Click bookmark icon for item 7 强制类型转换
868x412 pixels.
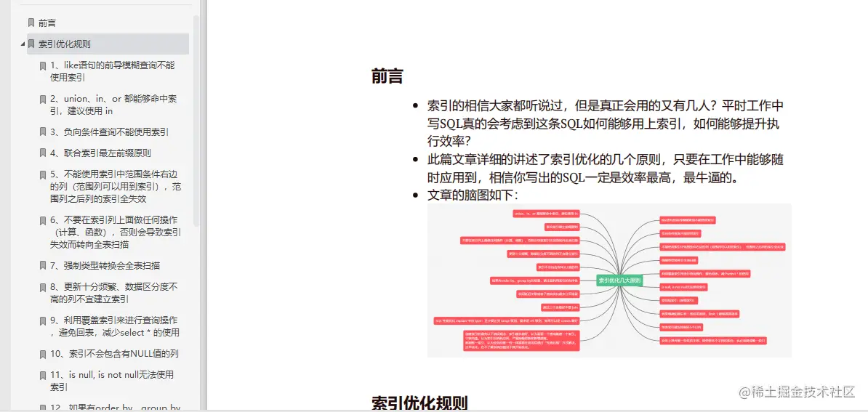click(43, 265)
